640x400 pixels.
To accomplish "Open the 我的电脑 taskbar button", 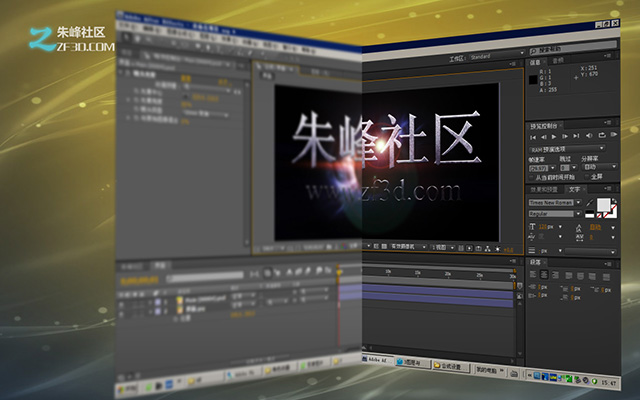I will (489, 370).
